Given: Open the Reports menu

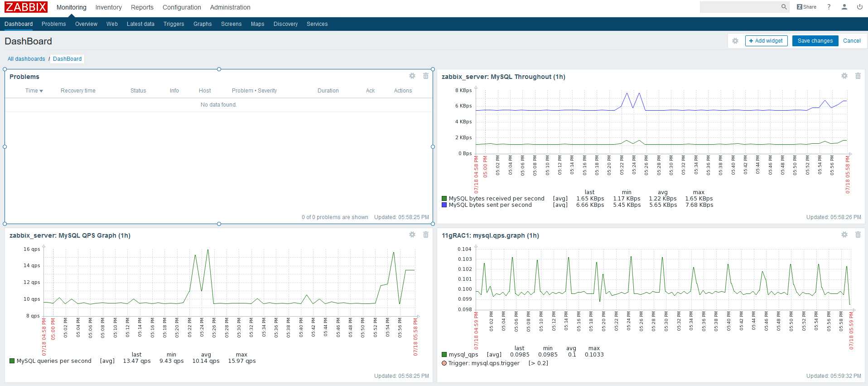Looking at the screenshot, I should point(142,7).
